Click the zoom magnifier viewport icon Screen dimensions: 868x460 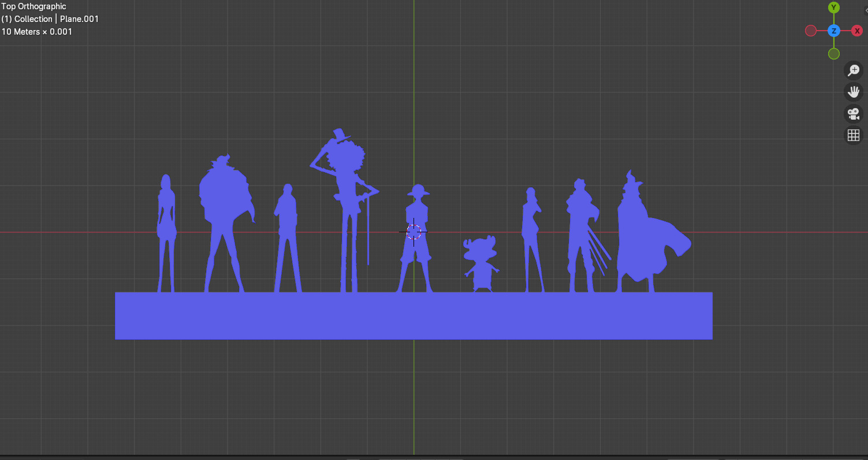tap(854, 70)
